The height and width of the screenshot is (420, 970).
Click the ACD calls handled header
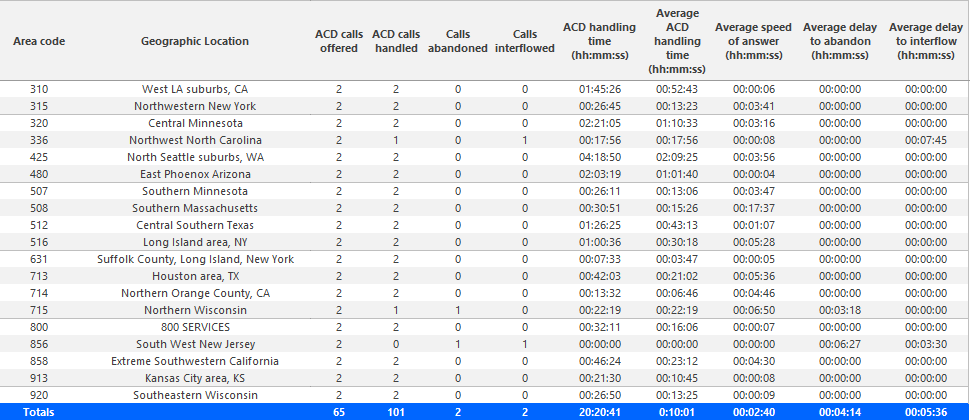[x=396, y=41]
